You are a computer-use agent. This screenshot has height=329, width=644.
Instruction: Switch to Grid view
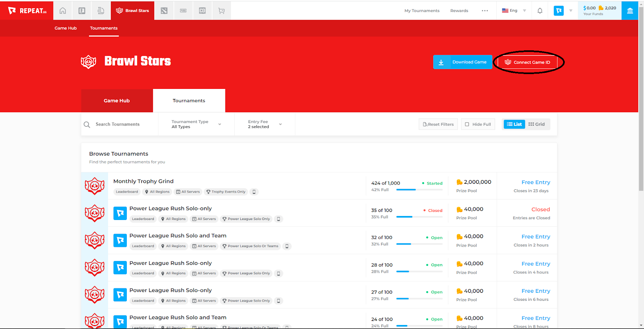(537, 124)
